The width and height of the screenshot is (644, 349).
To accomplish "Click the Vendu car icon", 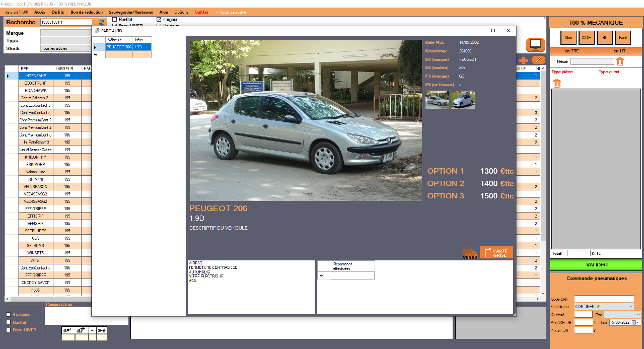I will [x=470, y=252].
